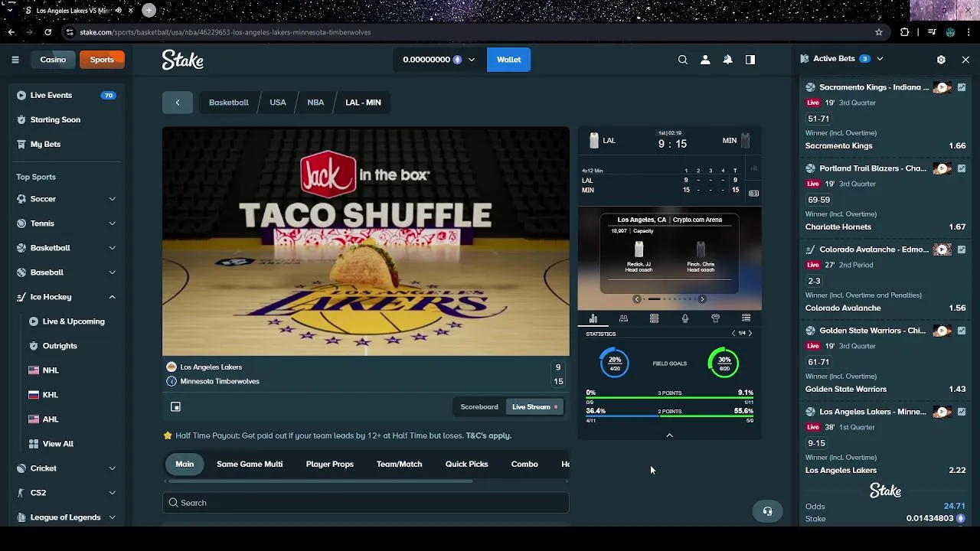
Task: Expand the Tennis sidebar section
Action: (x=112, y=223)
